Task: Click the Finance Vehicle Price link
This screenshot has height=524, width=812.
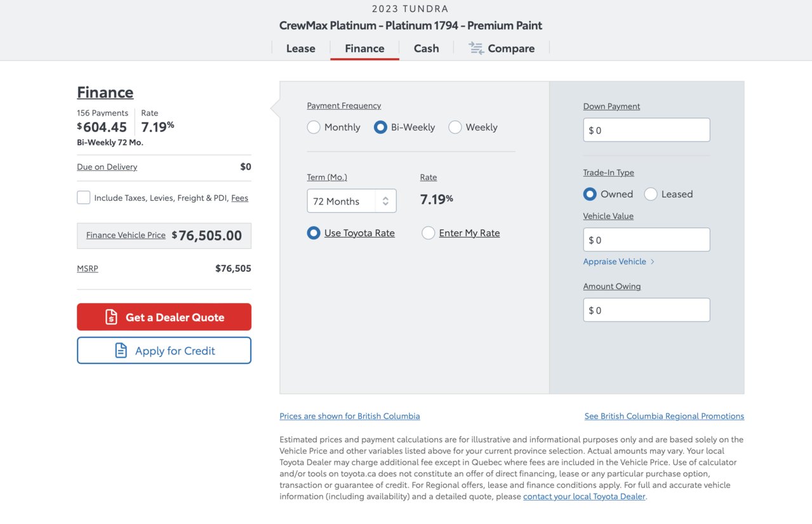Action: [126, 235]
